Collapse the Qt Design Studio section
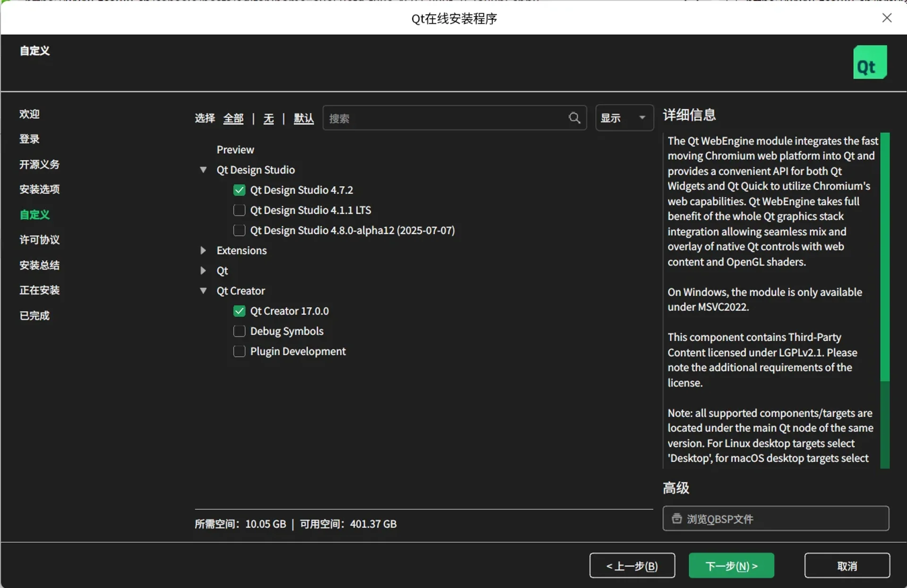The width and height of the screenshot is (907, 588). click(203, 170)
